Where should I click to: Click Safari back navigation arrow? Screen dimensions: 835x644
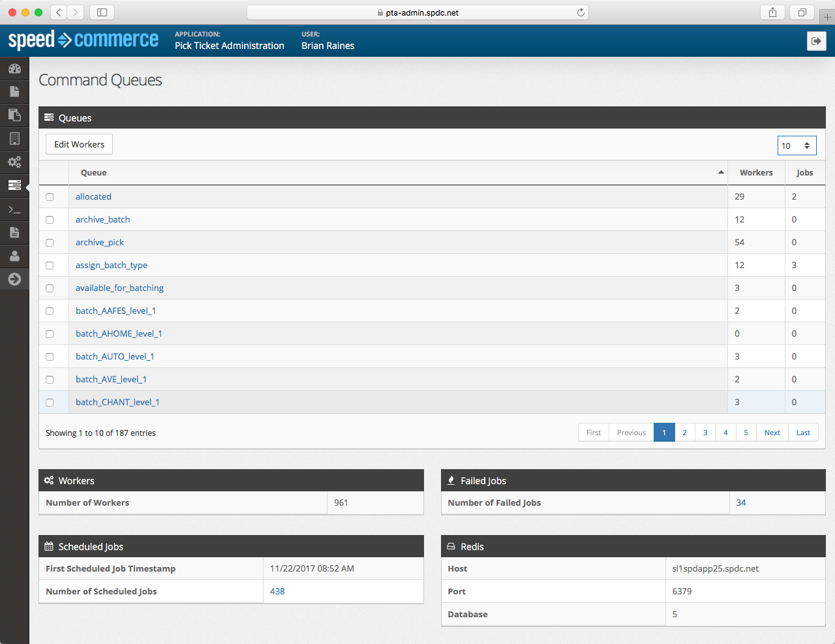59,12
